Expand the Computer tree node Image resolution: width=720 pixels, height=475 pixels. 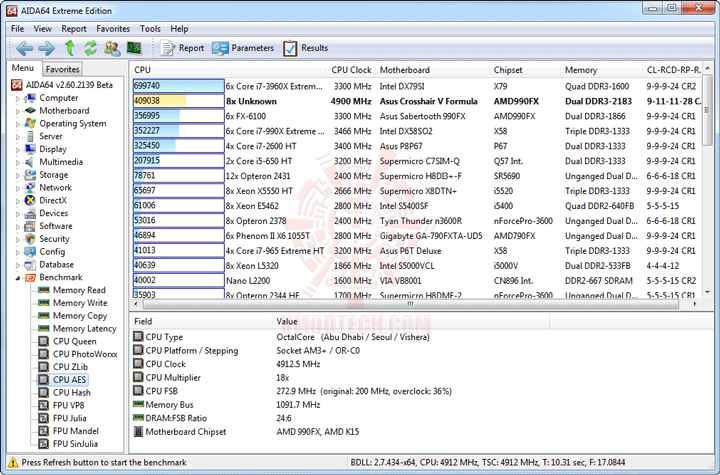18,98
